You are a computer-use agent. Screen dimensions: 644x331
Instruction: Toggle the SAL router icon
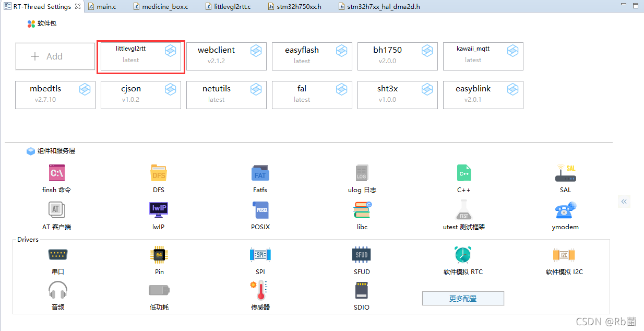click(x=565, y=173)
